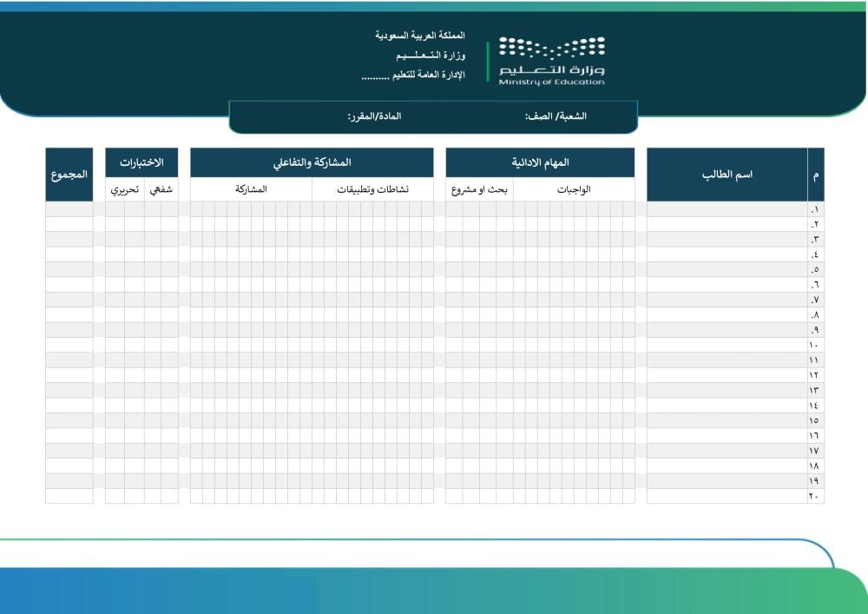
Task: Click the student name cell in row ١٠
Action: point(727,345)
